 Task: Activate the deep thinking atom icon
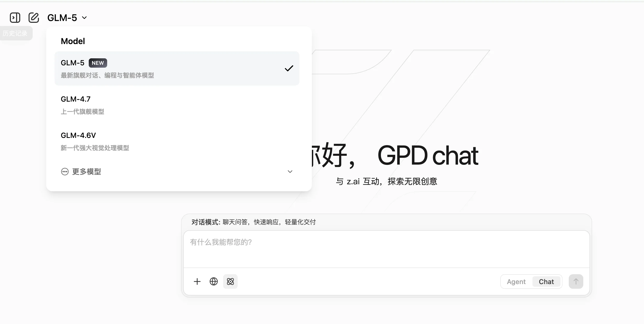point(230,281)
